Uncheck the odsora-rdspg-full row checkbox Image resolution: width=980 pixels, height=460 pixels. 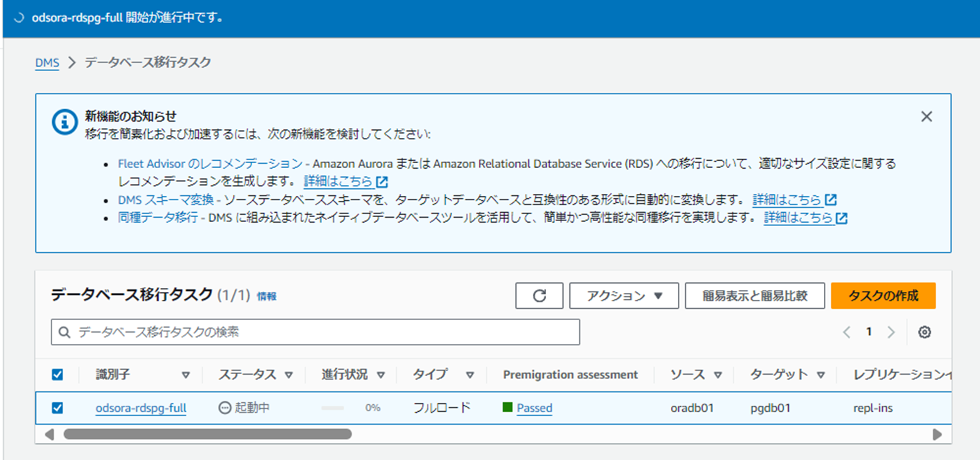58,408
